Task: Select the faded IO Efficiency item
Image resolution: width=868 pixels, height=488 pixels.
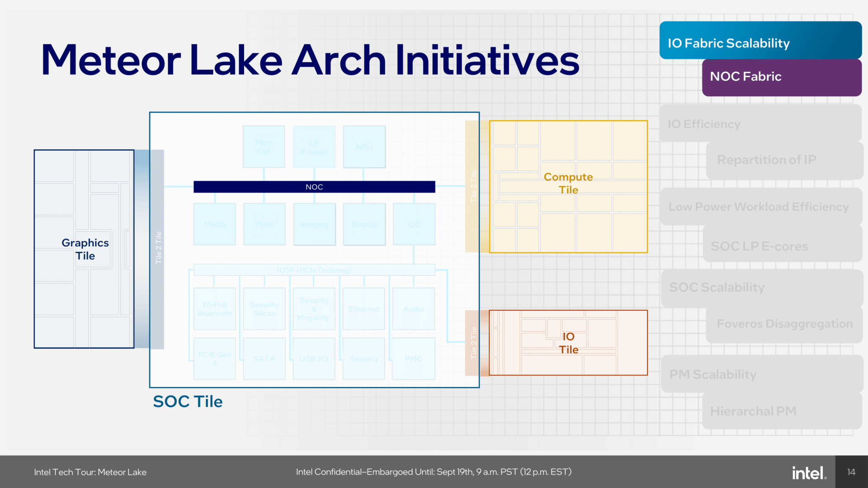Action: pyautogui.click(x=704, y=124)
